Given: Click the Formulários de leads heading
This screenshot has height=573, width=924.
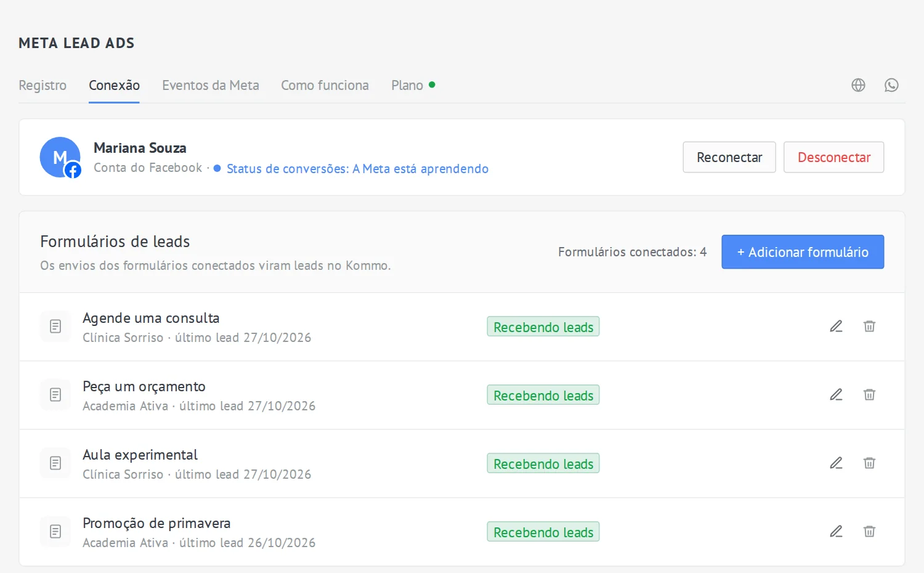Looking at the screenshot, I should click(x=115, y=242).
